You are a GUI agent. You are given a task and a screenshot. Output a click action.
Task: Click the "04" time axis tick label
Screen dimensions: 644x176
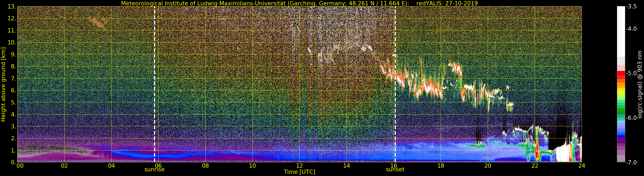111,166
